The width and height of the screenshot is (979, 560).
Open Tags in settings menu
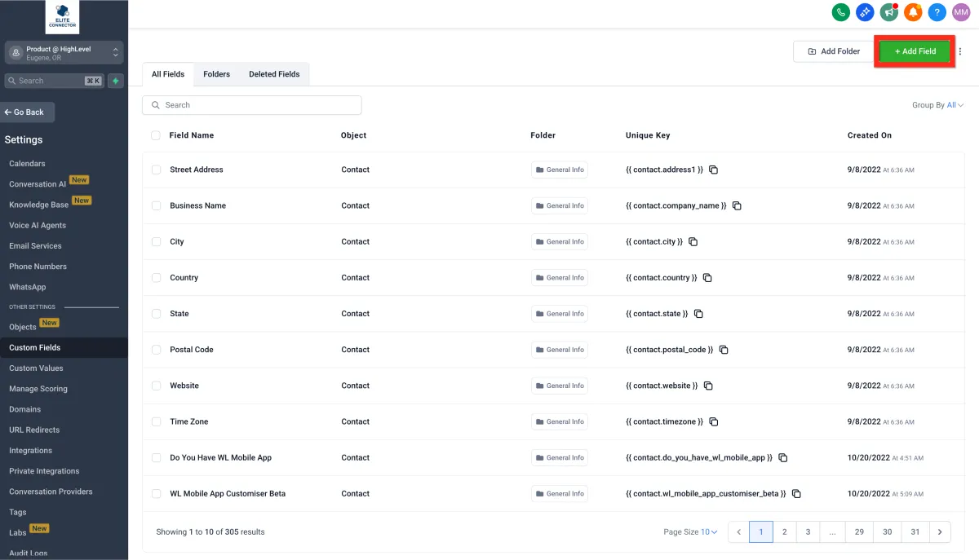click(x=18, y=513)
